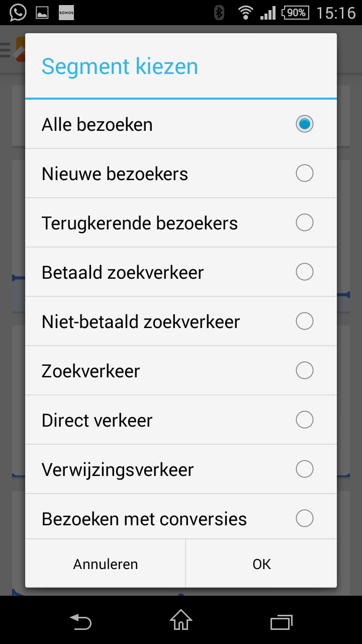The width and height of the screenshot is (362, 644).
Task: Pick the Niet-betaald zoekverkeer segment
Action: 304,321
